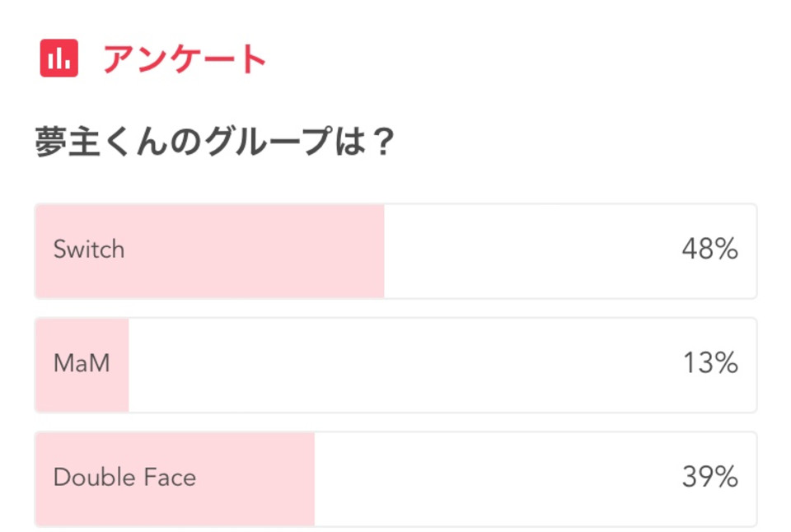Select the Double Face poll option
This screenshot has width=791, height=532.
pyautogui.click(x=395, y=479)
